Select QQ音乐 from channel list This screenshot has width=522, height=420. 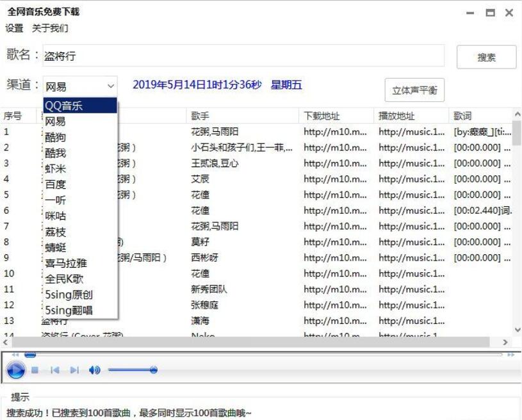80,106
